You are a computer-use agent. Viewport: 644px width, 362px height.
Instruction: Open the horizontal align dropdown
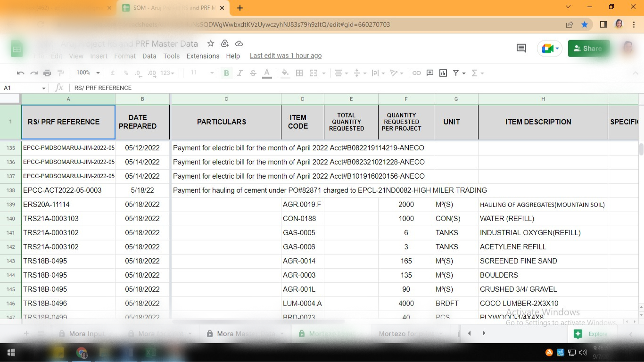click(340, 73)
